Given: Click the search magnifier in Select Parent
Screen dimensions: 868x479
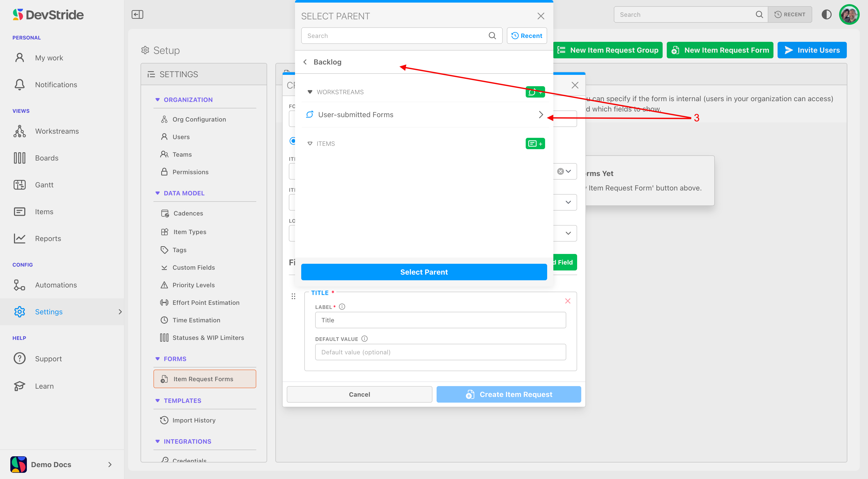Looking at the screenshot, I should click(x=492, y=36).
